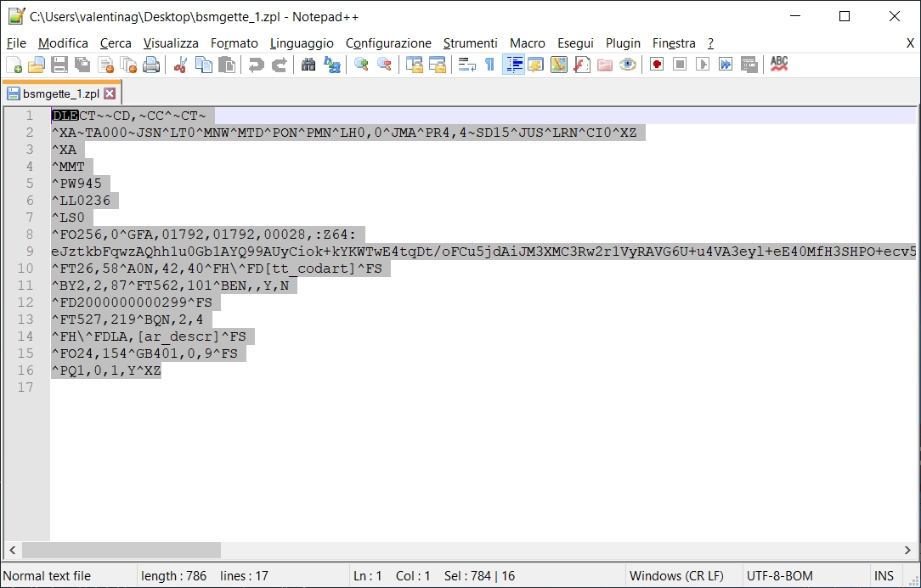Image resolution: width=921 pixels, height=588 pixels.
Task: Open the Esegui menu
Action: (x=575, y=42)
